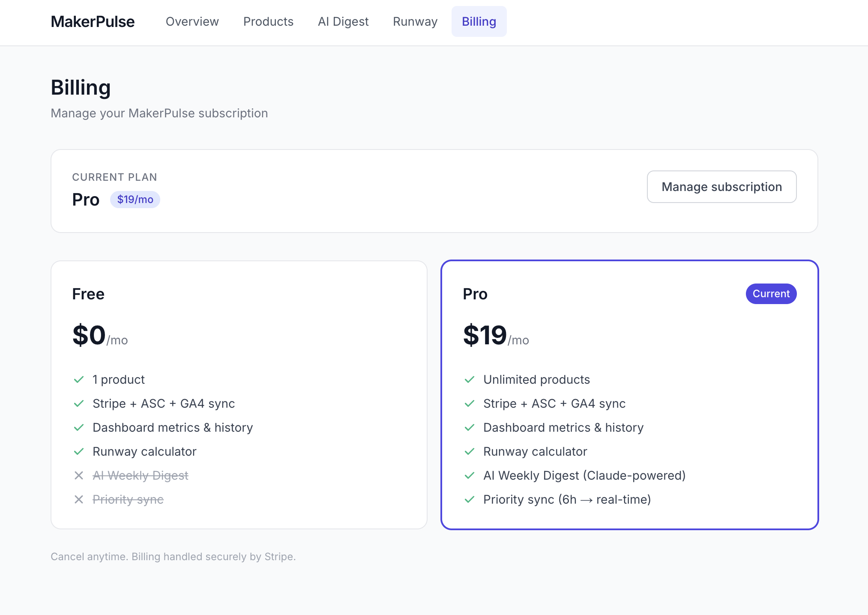This screenshot has height=615, width=868.
Task: Click the Pro plan's 'Runway calculator' text
Action: point(535,452)
